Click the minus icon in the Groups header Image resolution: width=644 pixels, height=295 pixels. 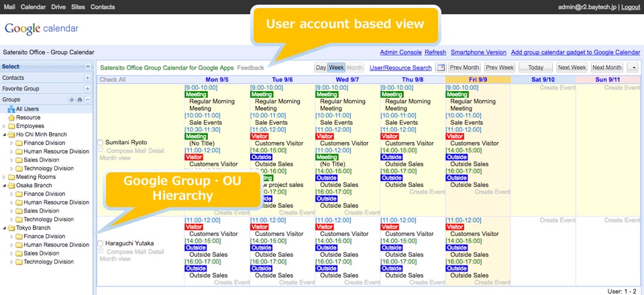[x=87, y=100]
